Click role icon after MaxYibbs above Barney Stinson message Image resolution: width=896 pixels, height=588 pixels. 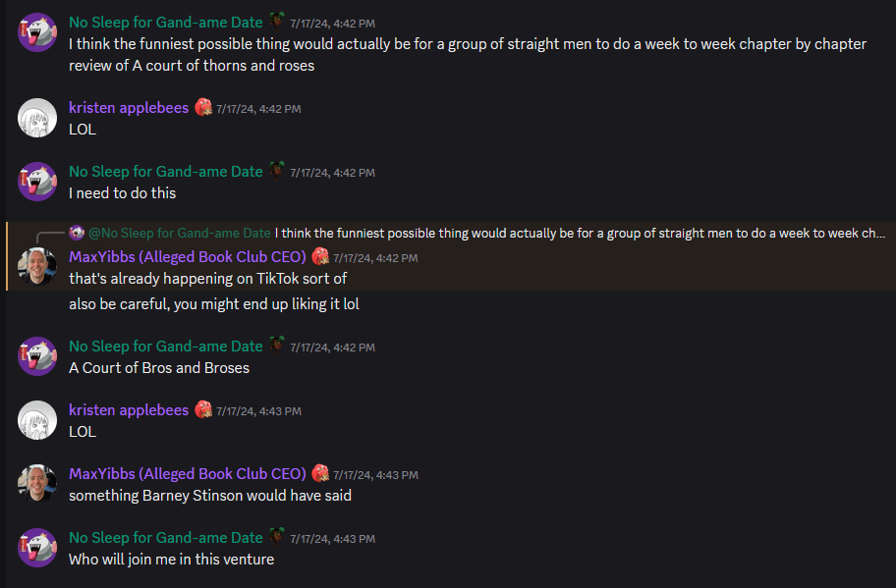pos(320,474)
